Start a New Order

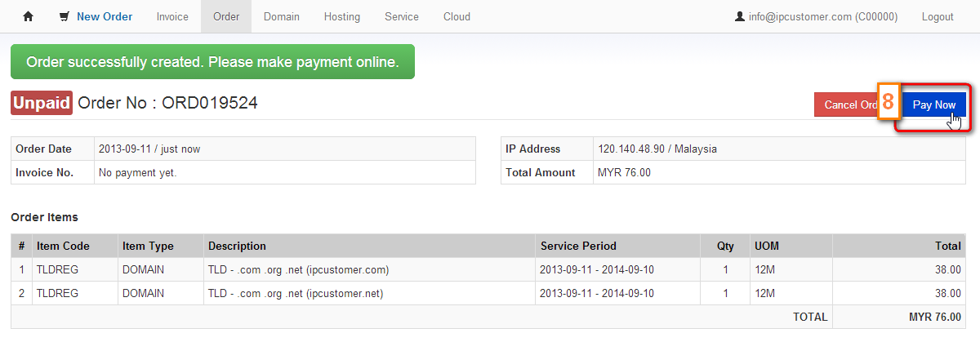[x=105, y=16]
